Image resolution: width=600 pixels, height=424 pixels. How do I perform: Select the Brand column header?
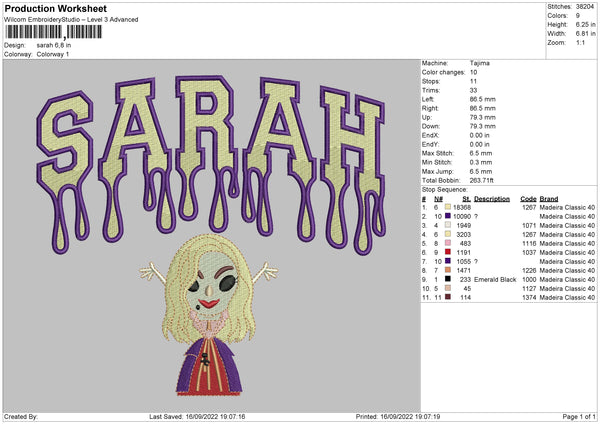(x=549, y=198)
